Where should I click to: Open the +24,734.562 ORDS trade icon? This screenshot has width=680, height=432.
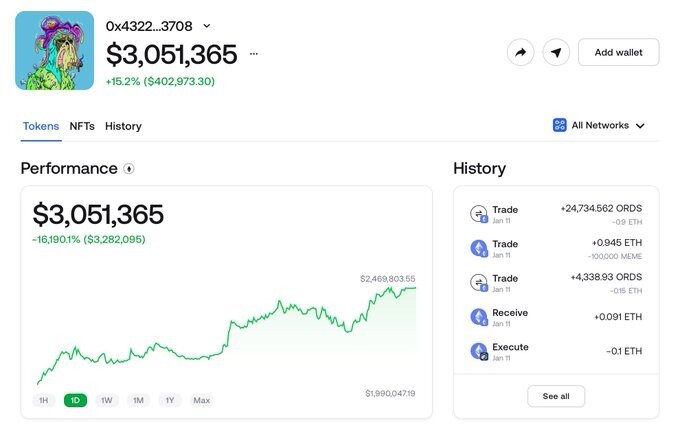(x=479, y=214)
